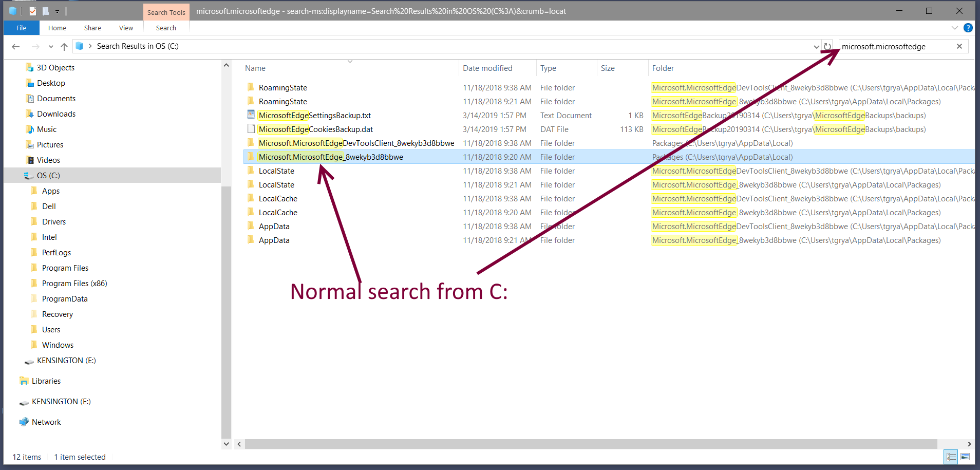Open Music in the navigation pane
This screenshot has width=980, height=470.
tap(47, 129)
